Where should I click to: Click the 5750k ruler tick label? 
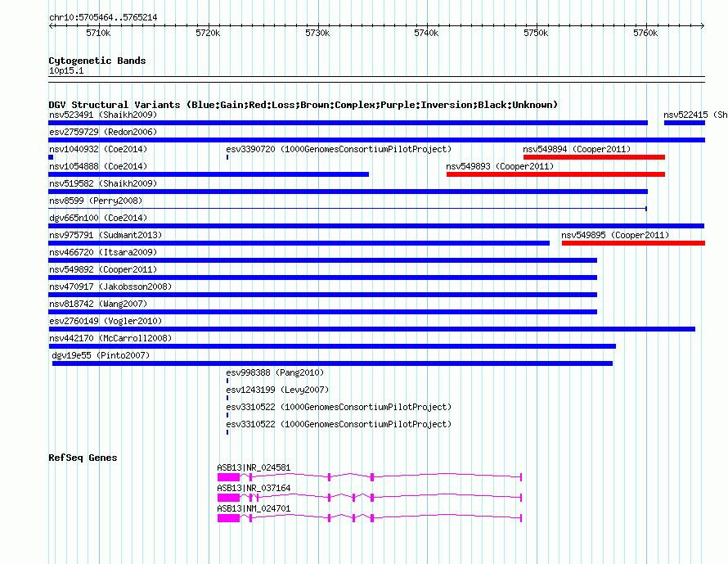pyautogui.click(x=537, y=33)
